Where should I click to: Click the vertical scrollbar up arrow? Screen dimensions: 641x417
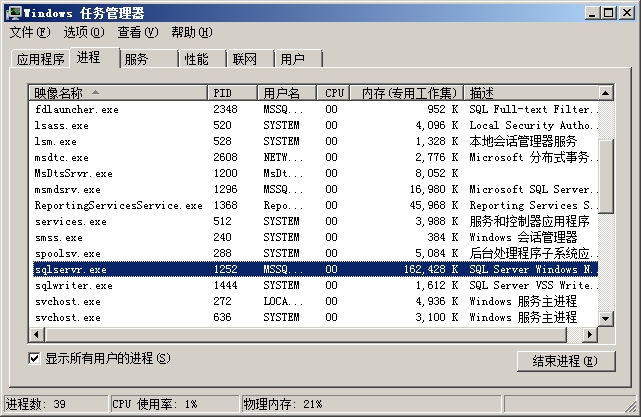coord(605,93)
